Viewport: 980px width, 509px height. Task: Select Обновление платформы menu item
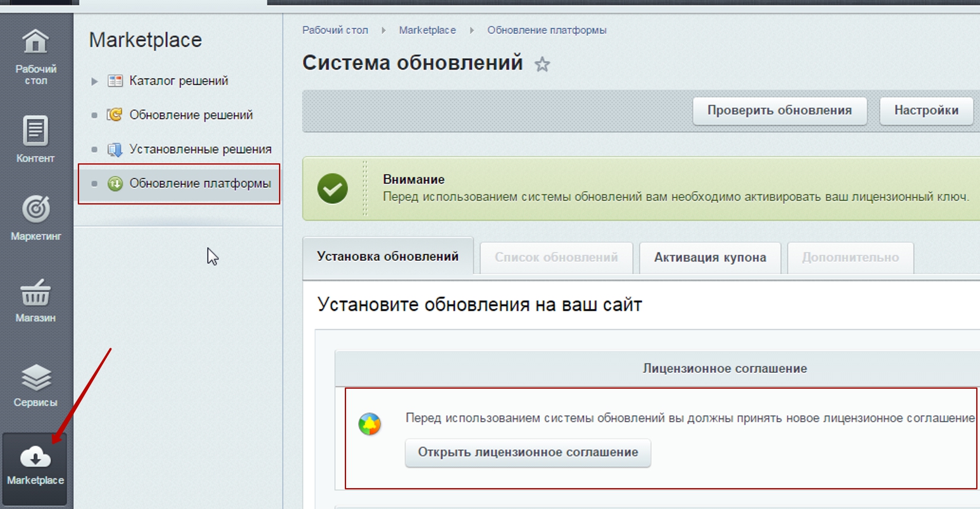coord(200,184)
